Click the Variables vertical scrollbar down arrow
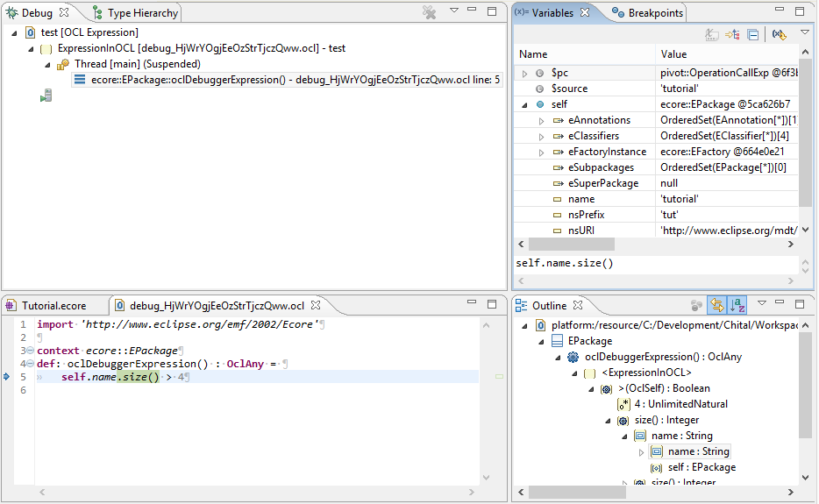Screen dimensions: 819x504 (x=805, y=230)
